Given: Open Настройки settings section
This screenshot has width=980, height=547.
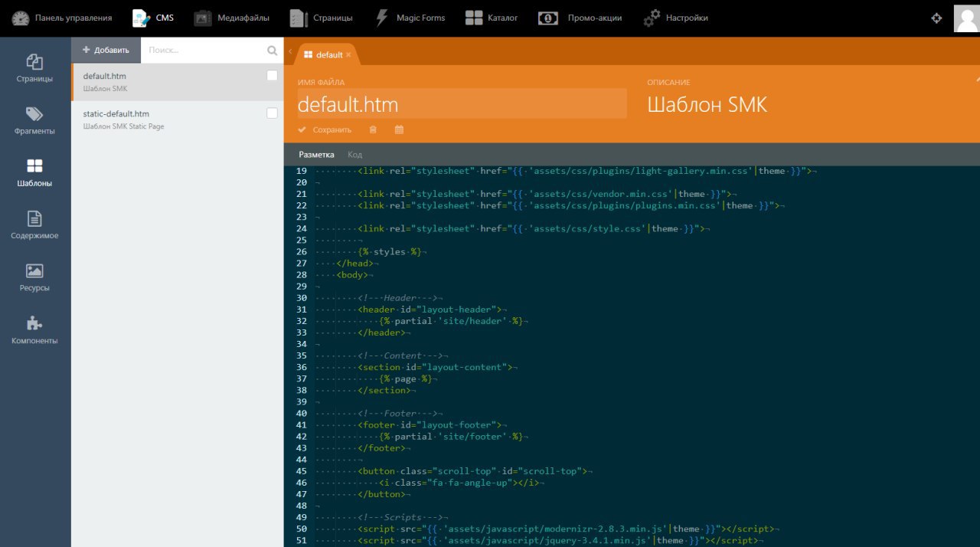Looking at the screenshot, I should (675, 18).
